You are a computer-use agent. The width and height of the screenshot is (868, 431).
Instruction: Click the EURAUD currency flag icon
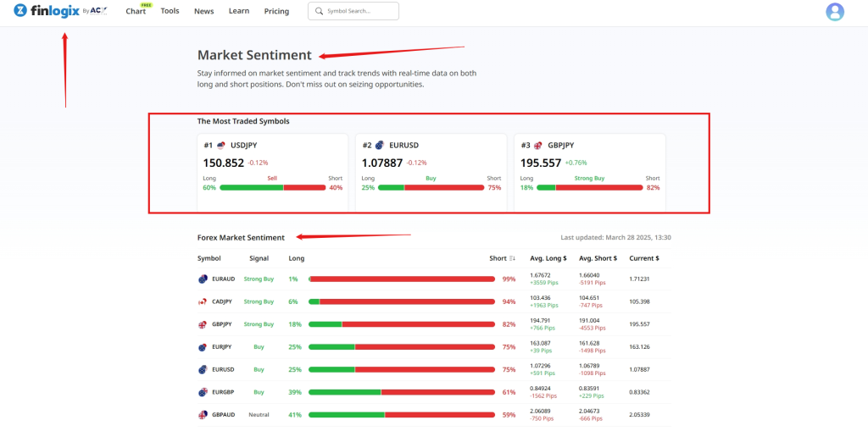(x=203, y=279)
